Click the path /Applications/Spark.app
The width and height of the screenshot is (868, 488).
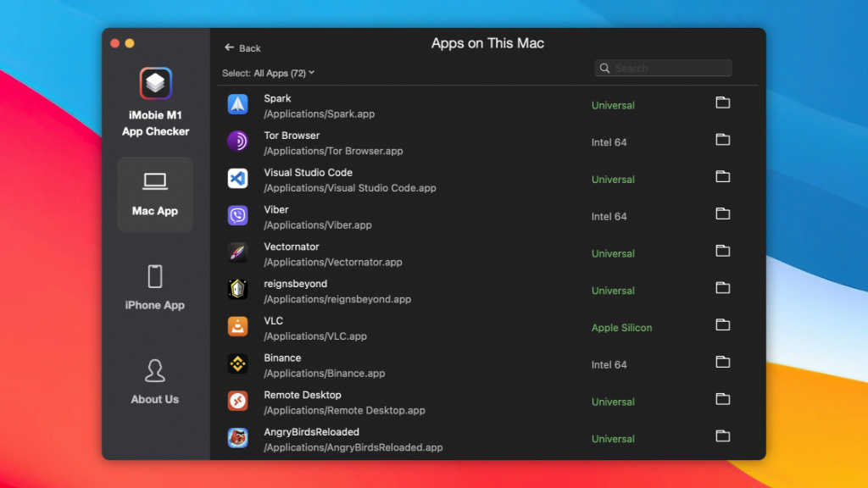pyautogui.click(x=320, y=114)
